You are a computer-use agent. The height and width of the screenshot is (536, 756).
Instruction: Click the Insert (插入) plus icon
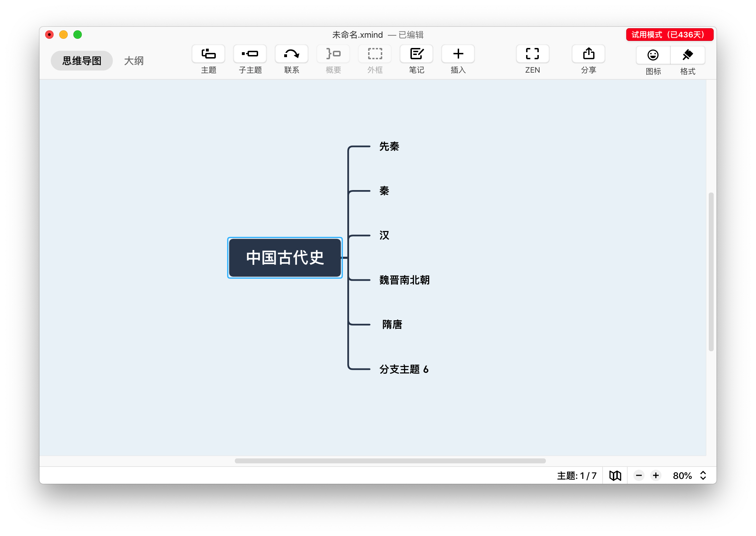(458, 54)
